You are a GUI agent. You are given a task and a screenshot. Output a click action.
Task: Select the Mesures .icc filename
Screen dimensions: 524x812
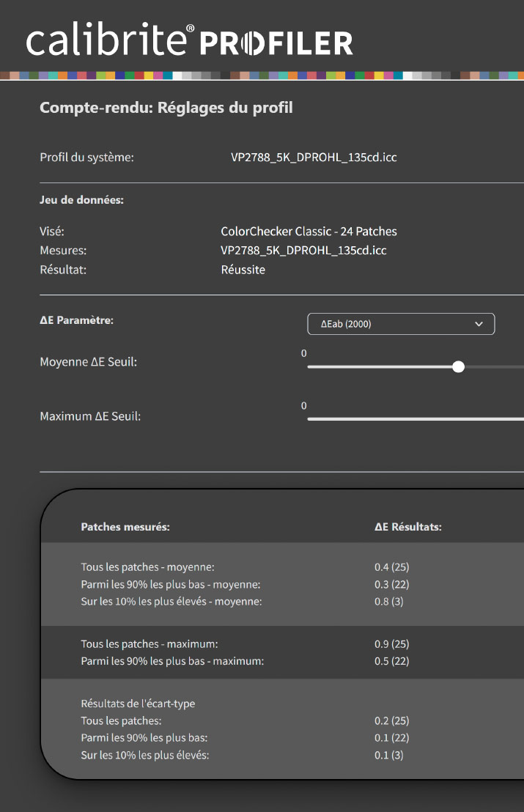pos(303,251)
